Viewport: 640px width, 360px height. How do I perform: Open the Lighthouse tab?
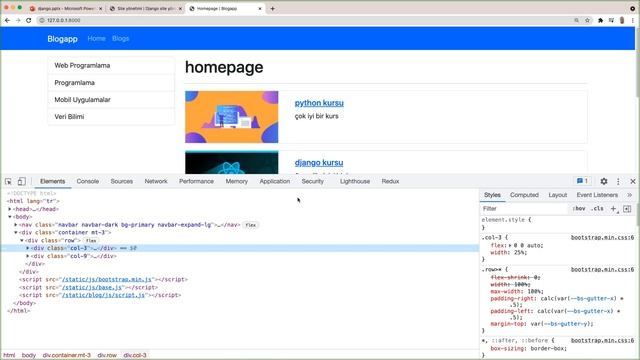[355, 181]
